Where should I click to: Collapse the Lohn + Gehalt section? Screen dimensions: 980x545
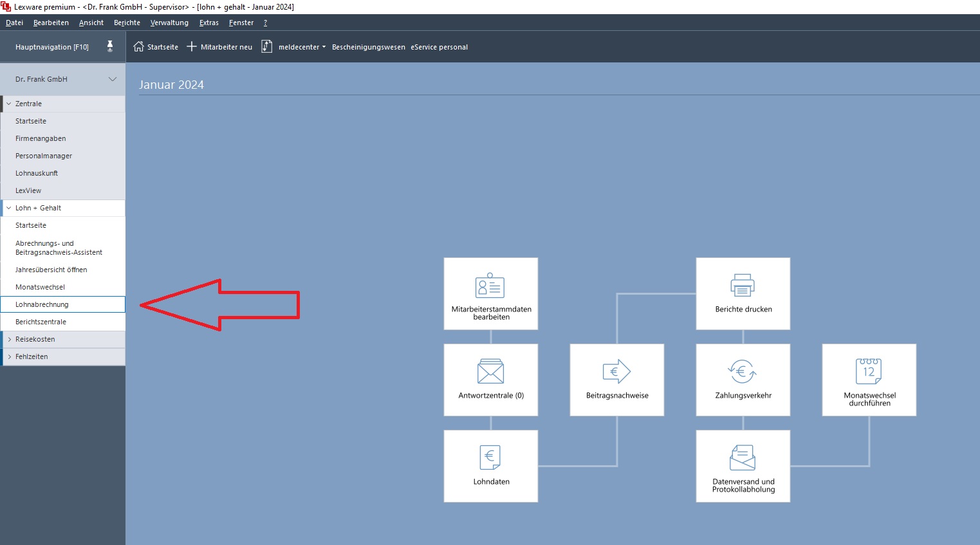9,208
